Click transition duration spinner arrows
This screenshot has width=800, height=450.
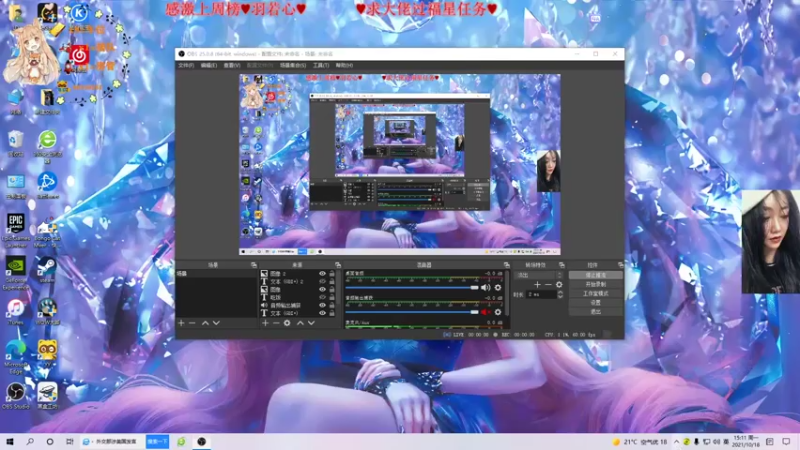click(560, 294)
